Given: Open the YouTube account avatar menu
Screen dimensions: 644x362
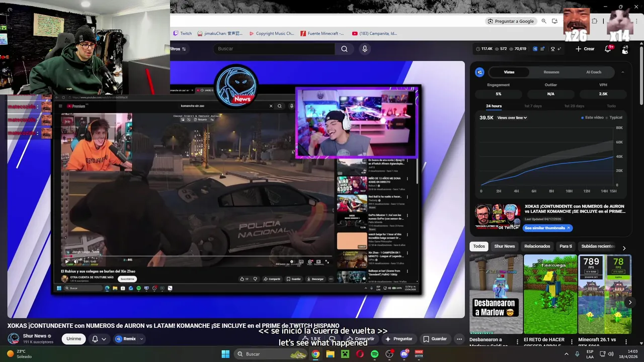Looking at the screenshot, I should point(625,49).
